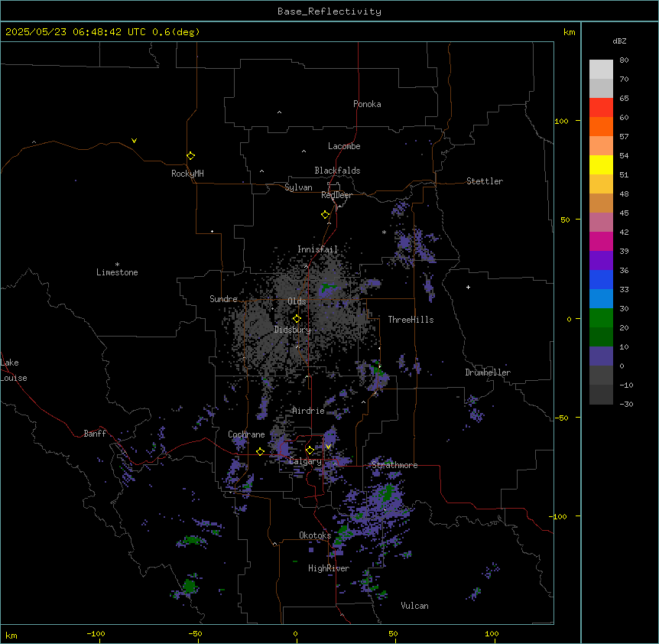The image size is (659, 644).
Task: Select the yellow diamond marker below Cochrane label
Action: [x=260, y=451]
